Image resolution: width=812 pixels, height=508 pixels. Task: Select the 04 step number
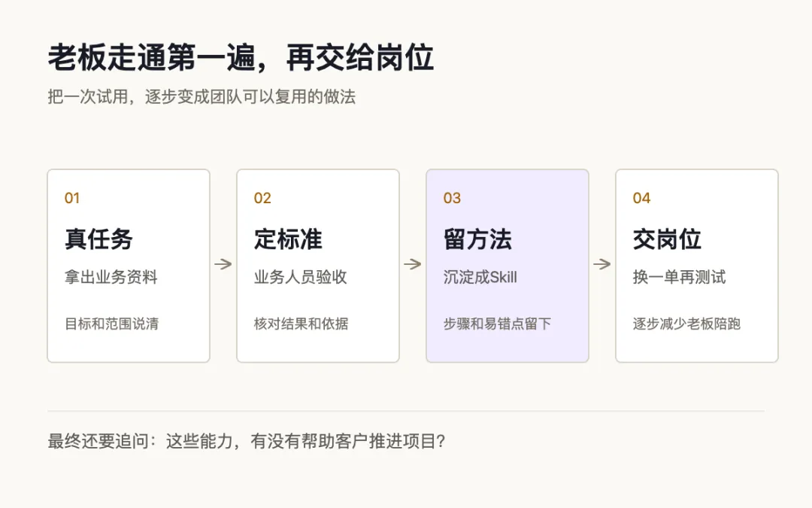[641, 198]
